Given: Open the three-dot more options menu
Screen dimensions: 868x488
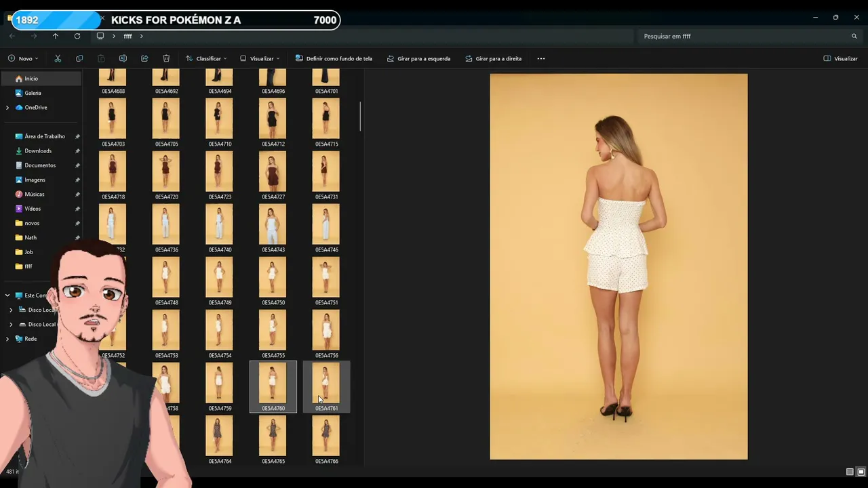Looking at the screenshot, I should 541,58.
